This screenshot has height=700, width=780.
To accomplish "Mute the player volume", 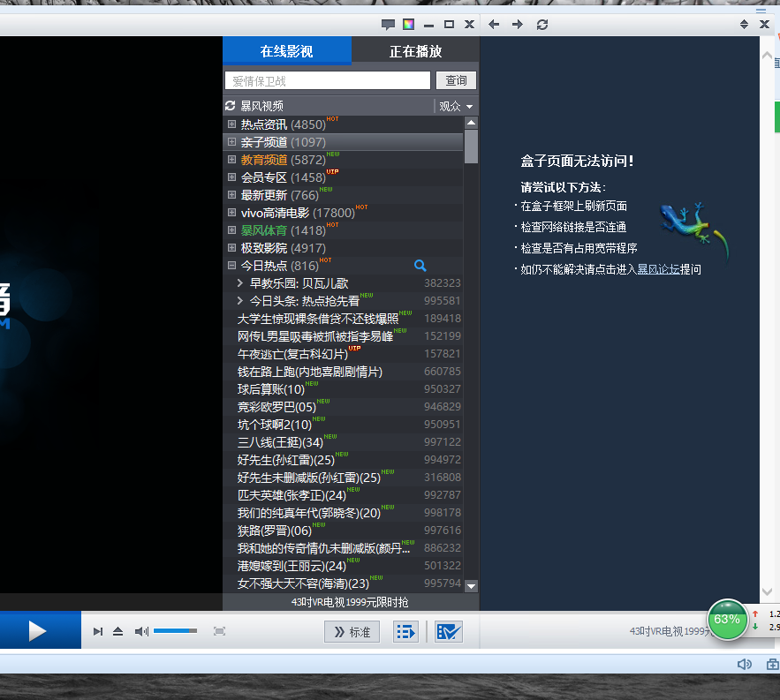I will (x=141, y=631).
